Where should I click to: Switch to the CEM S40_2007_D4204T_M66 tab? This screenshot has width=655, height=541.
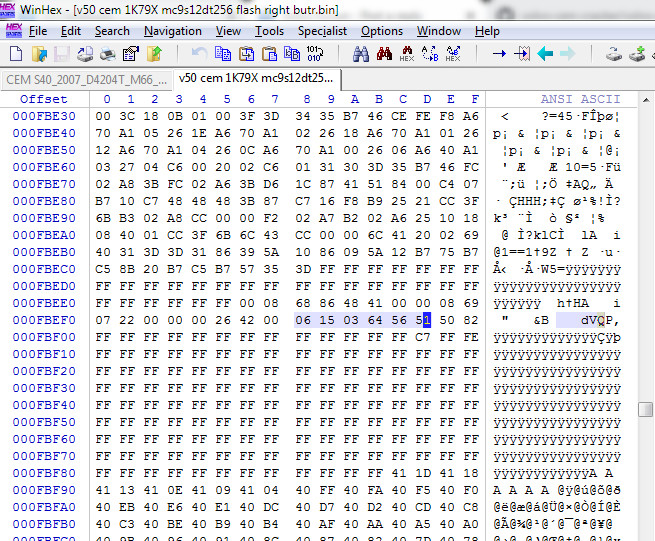tap(86, 79)
